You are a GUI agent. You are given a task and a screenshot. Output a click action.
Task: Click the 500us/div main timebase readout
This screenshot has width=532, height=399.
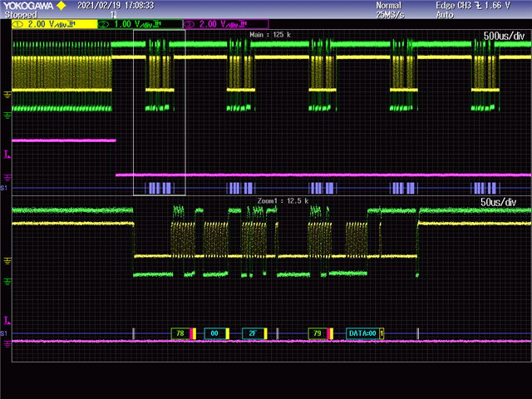(x=504, y=36)
